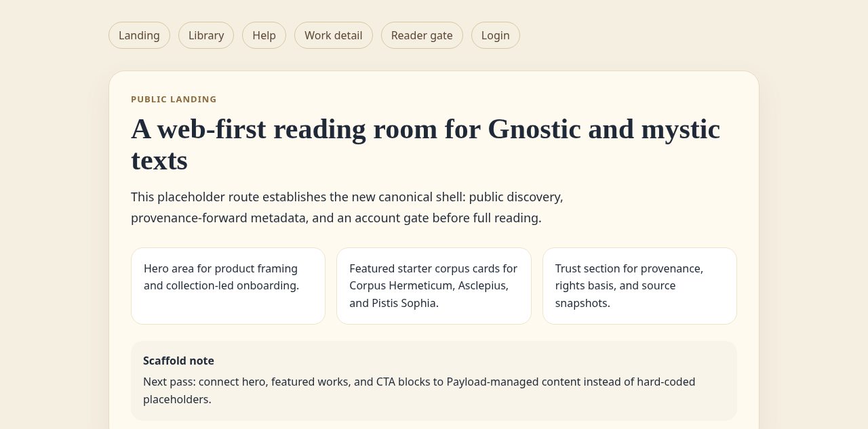Go to the Library page
Screen dimensions: 868x429
(x=206, y=35)
